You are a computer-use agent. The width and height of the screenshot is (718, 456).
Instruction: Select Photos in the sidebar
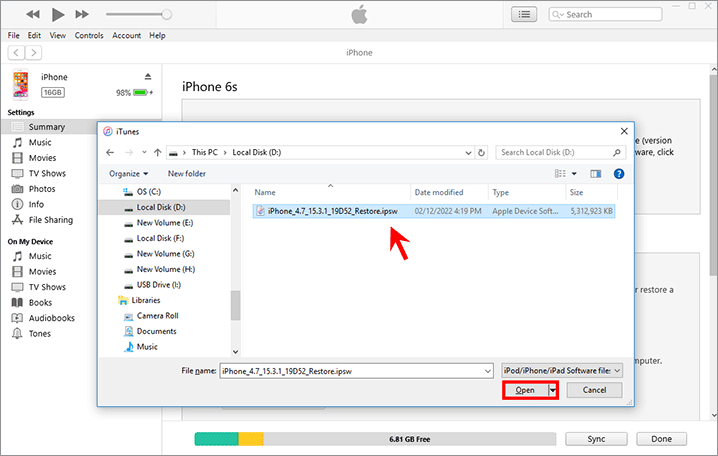click(42, 189)
